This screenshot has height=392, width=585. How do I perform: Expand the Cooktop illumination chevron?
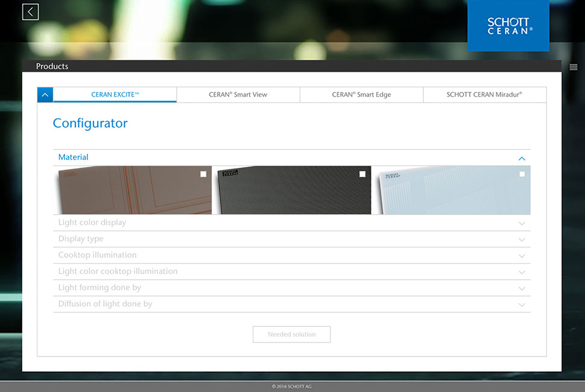522,256
